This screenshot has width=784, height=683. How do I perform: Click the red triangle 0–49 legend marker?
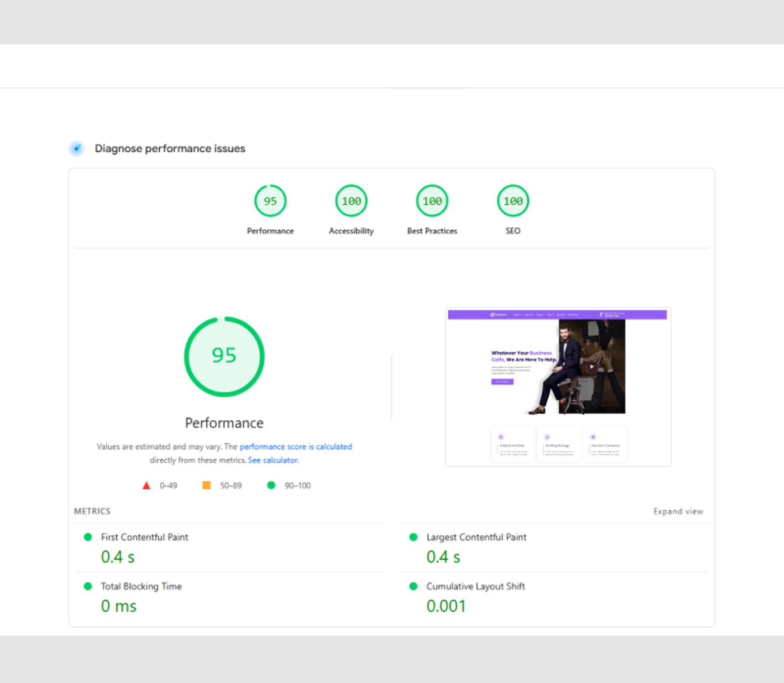click(x=147, y=485)
